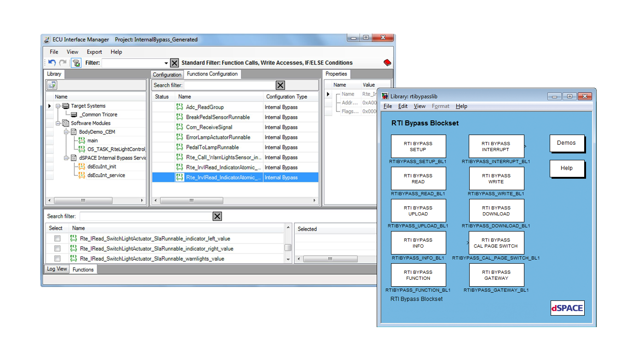Click the Status column header

click(163, 96)
